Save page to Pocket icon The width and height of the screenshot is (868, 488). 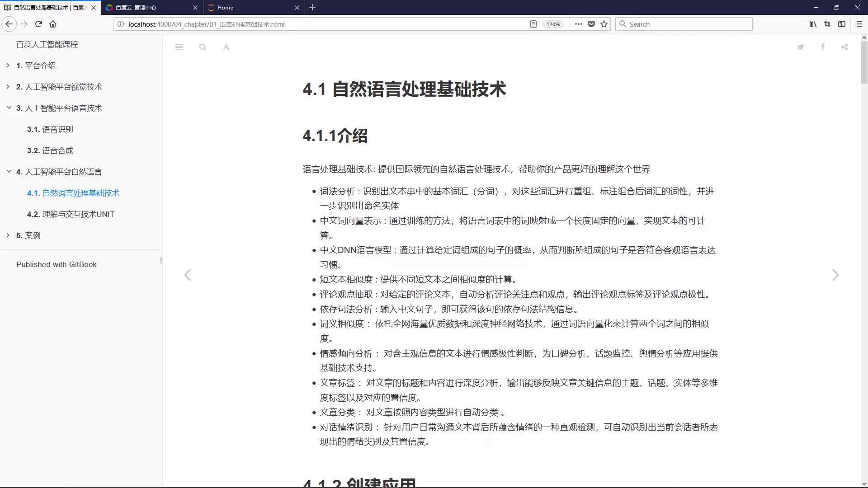pyautogui.click(x=591, y=24)
